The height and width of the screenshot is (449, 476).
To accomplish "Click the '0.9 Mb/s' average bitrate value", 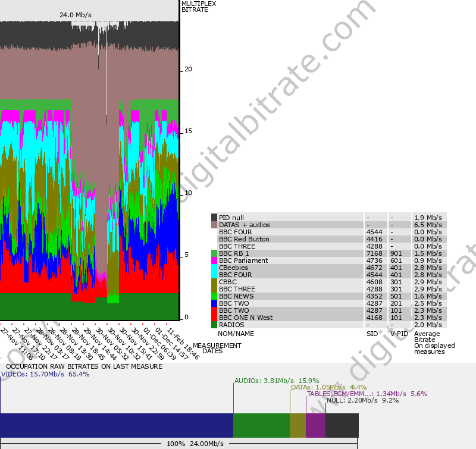I will click(428, 260).
